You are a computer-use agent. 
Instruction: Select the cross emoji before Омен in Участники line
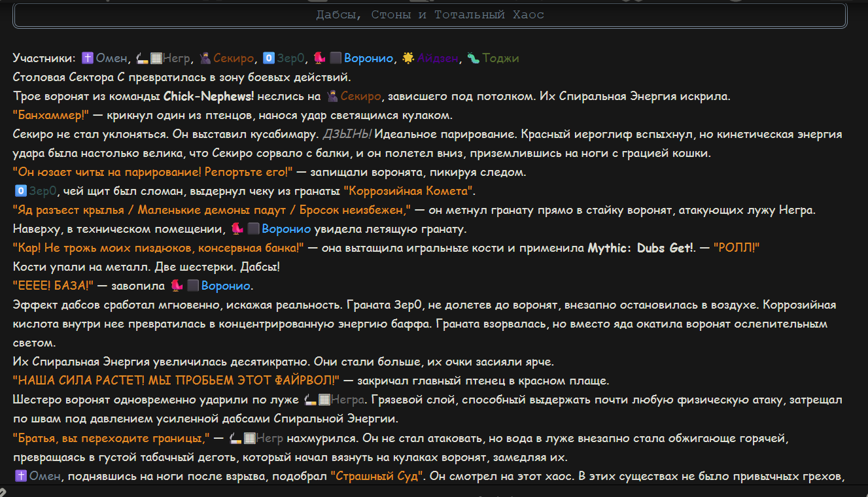(x=87, y=59)
